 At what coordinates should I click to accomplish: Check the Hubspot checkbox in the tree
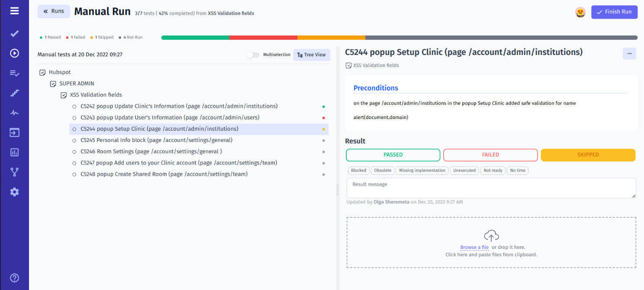click(x=42, y=72)
